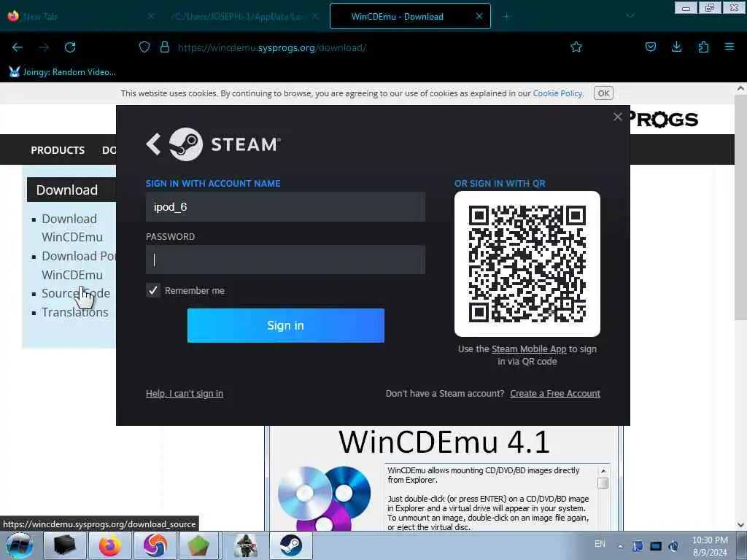The height and width of the screenshot is (560, 747).
Task: Close the Steam sign-in dialog
Action: 618,117
